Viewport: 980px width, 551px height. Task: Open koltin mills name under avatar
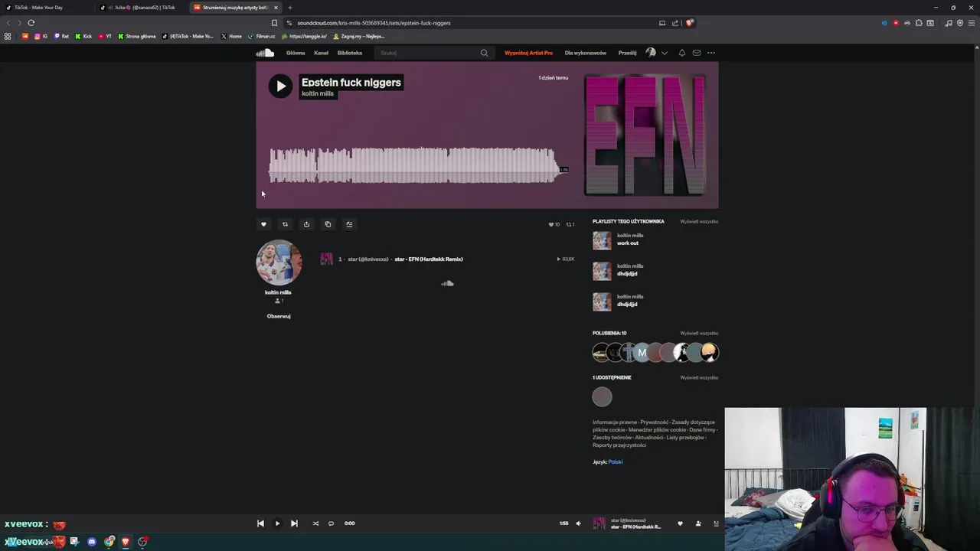[278, 292]
